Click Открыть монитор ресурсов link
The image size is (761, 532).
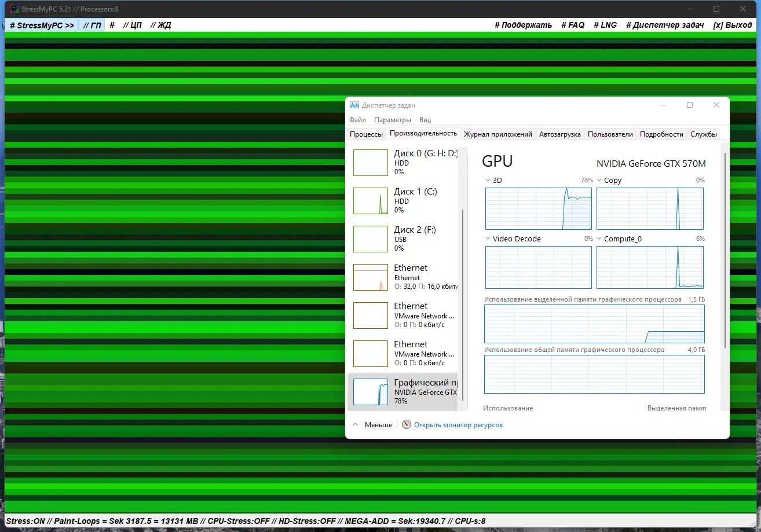tap(458, 425)
